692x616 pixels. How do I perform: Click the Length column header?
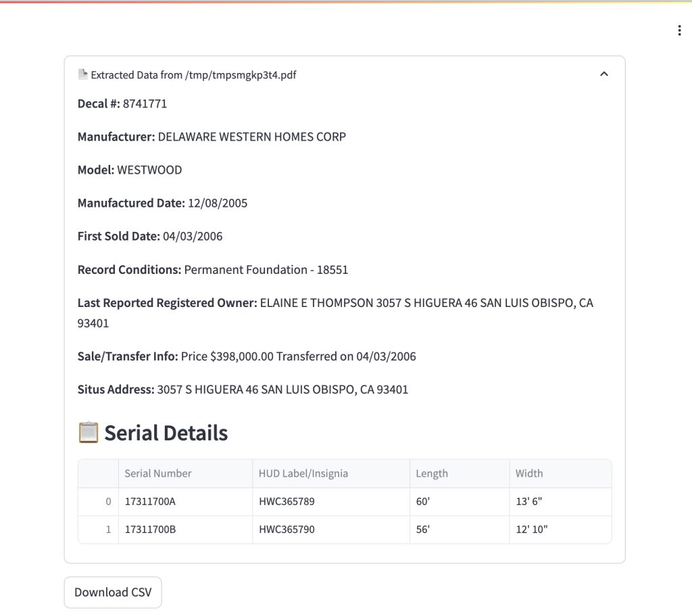432,473
